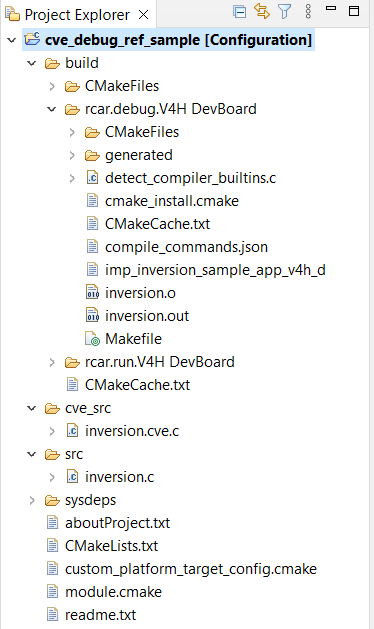
Task: Maximize the Project Explorer view
Action: pos(354,11)
